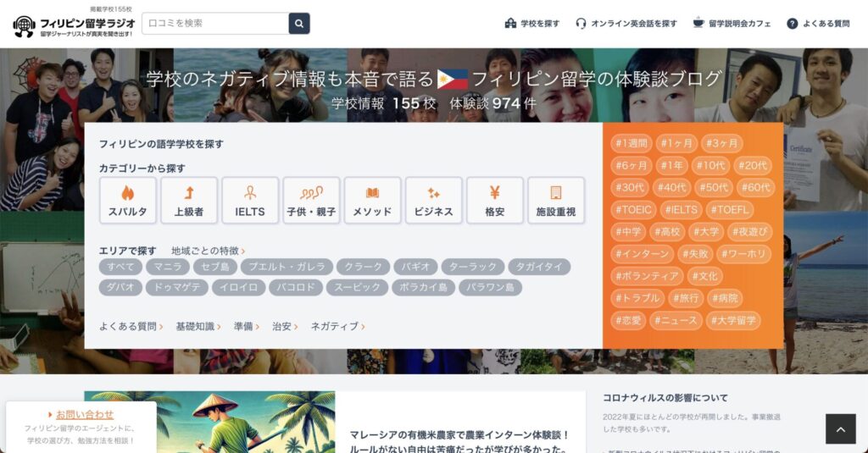868x453 pixels.
Task: Click the #ニュース tag
Action: click(x=676, y=320)
